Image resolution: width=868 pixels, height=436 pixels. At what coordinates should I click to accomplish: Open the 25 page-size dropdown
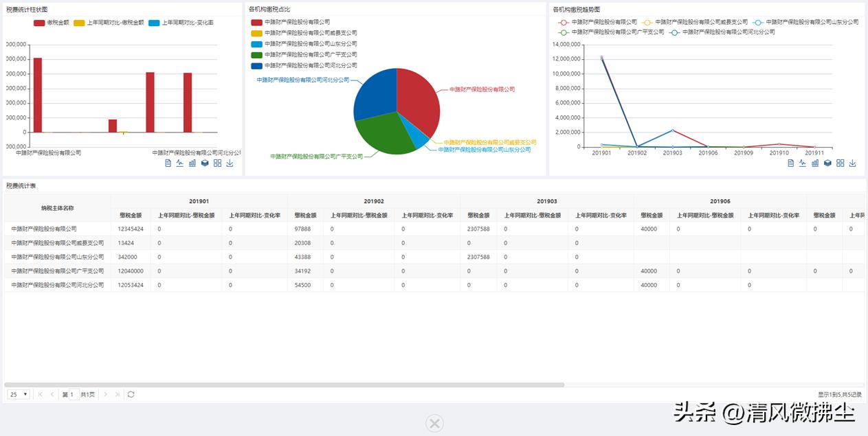(x=19, y=394)
